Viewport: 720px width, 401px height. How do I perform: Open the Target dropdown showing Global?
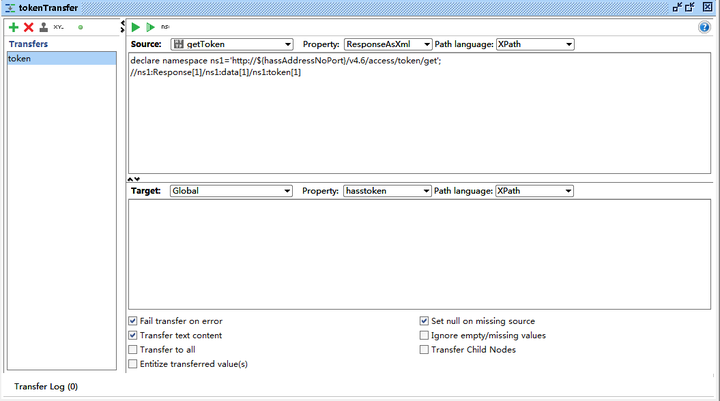coord(231,191)
